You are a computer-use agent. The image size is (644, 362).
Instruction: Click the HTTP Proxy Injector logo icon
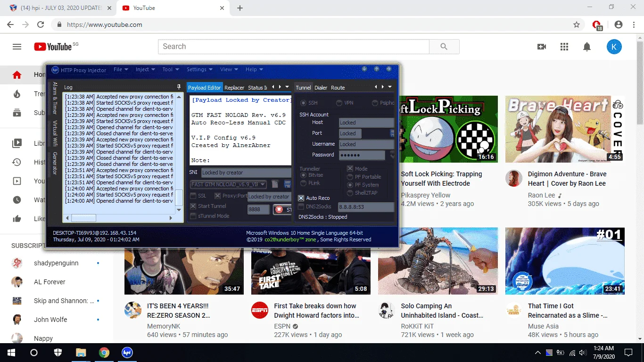(x=55, y=70)
